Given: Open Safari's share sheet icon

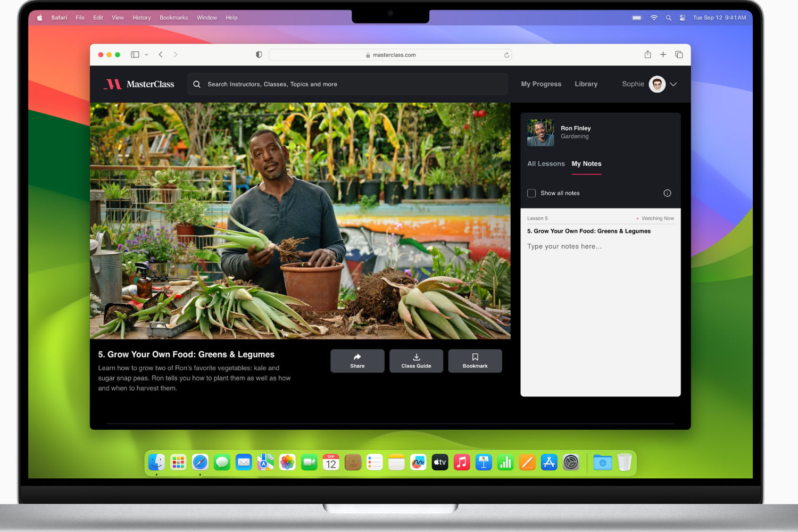Looking at the screenshot, I should click(x=647, y=54).
